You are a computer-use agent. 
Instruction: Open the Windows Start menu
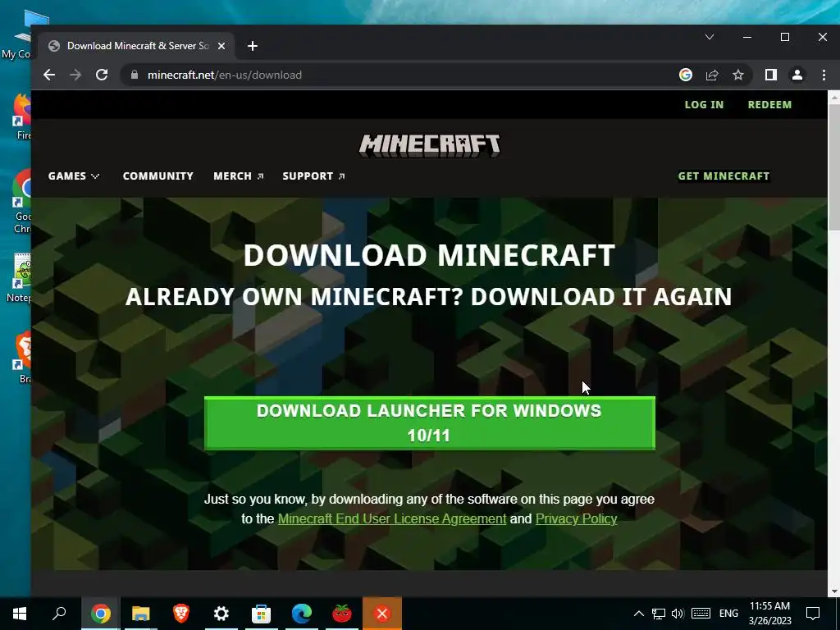[20, 614]
